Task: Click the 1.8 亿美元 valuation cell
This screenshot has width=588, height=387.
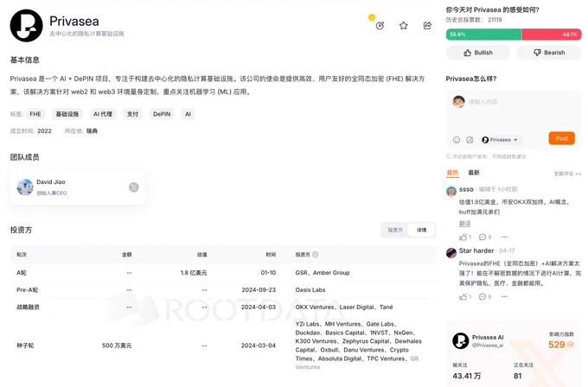Action: click(x=194, y=273)
